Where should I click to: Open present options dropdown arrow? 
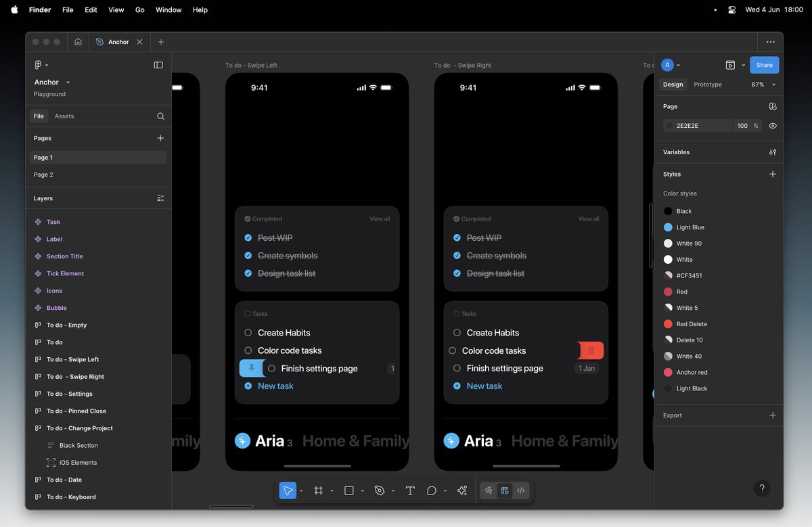click(x=743, y=66)
